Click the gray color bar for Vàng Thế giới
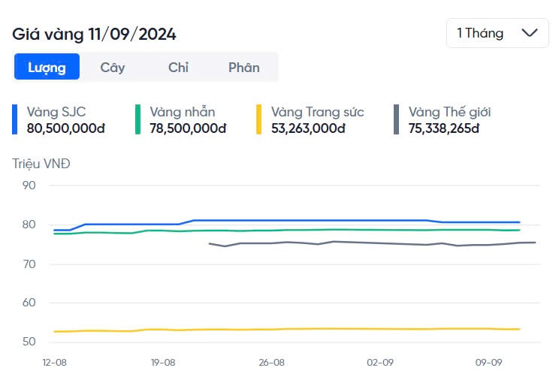The image size is (553, 392). 396,119
